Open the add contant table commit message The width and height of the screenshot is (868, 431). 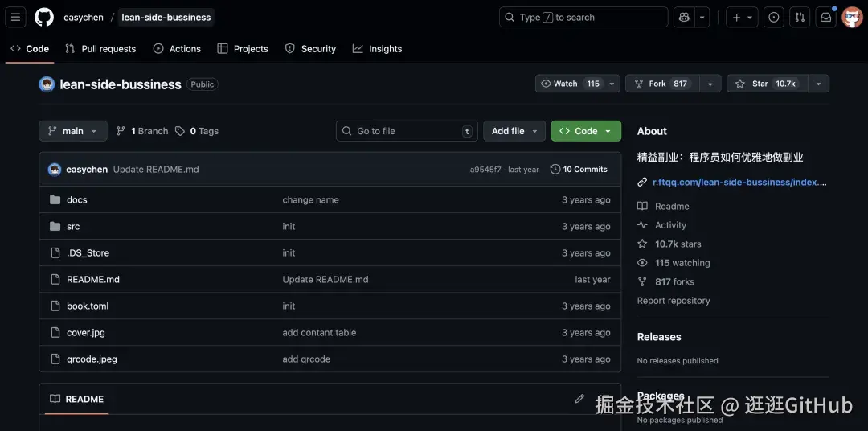tap(319, 333)
